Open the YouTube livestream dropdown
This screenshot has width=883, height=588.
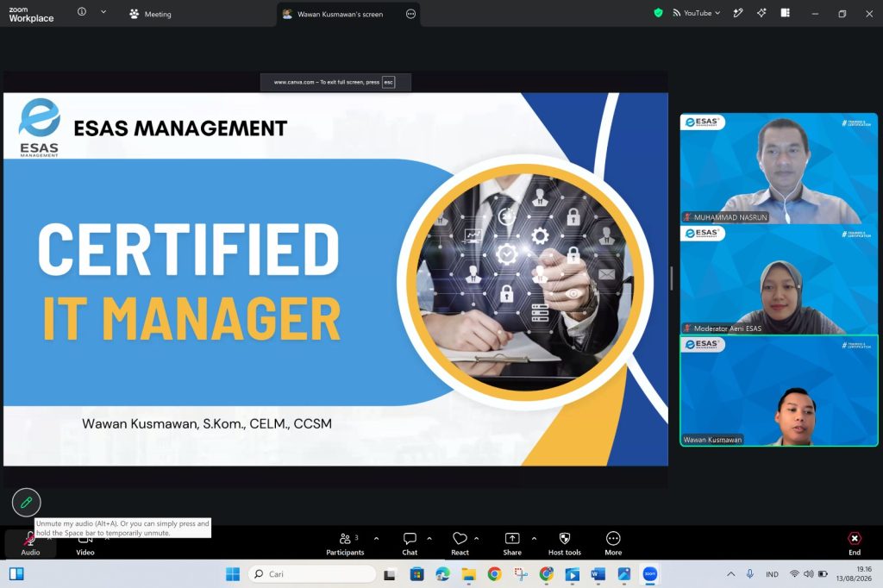[697, 13]
